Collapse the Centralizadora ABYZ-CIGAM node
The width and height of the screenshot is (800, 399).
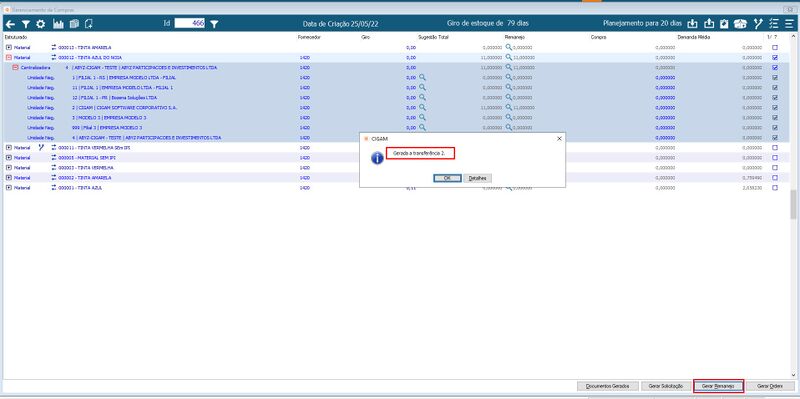point(15,67)
